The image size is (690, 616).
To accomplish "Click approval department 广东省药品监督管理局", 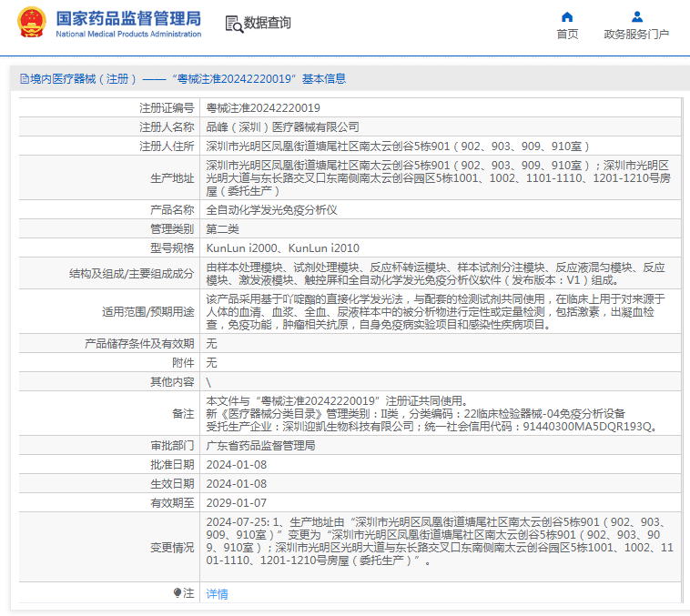I will pyautogui.click(x=260, y=446).
